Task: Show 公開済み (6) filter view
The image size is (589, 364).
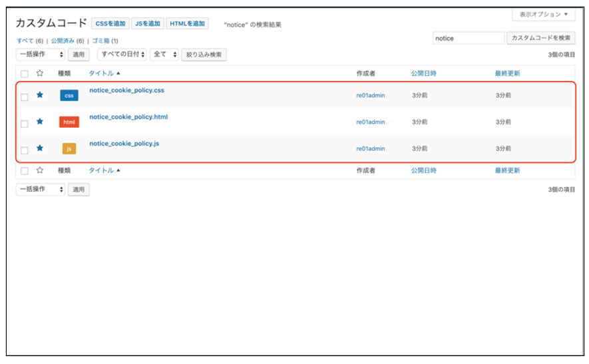Action: click(x=68, y=41)
